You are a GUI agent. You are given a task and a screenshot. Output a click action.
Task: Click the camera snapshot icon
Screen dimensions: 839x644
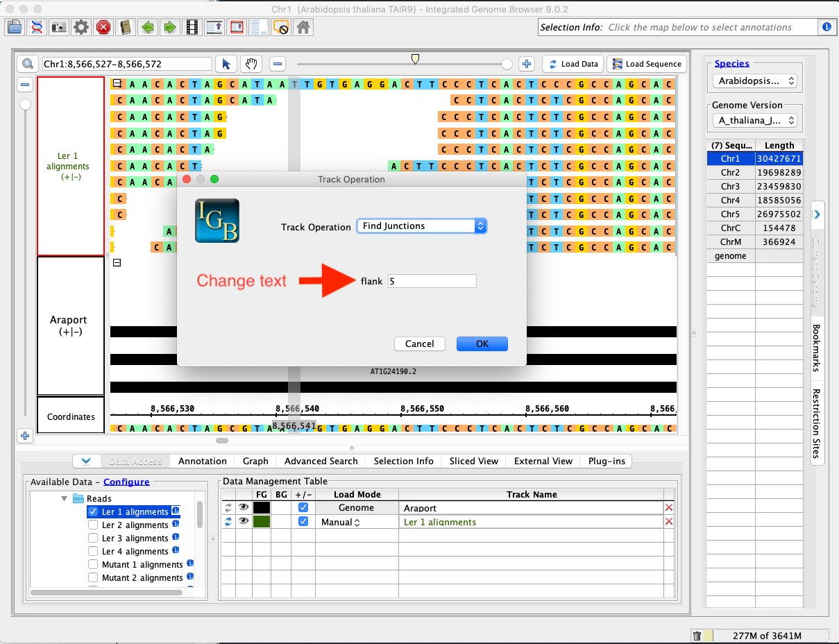pos(59,27)
